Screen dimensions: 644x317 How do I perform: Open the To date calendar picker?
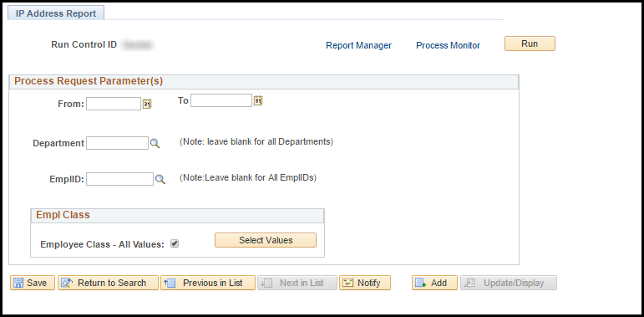point(258,100)
